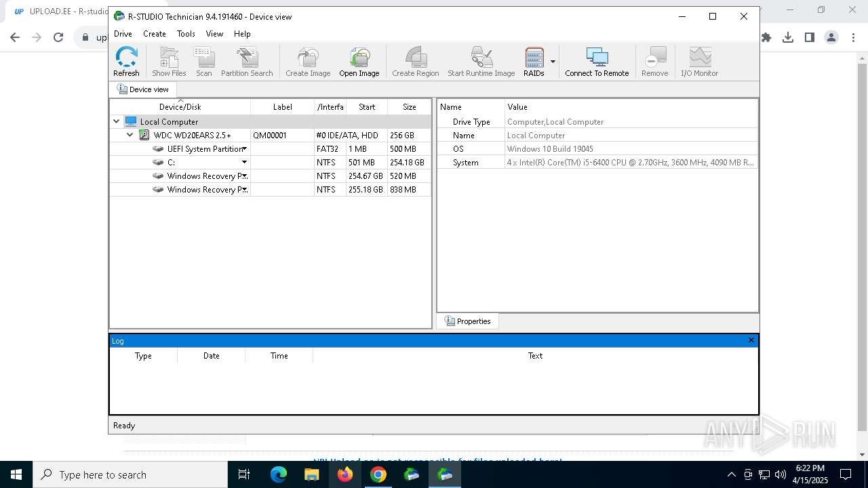Click the FAT32 file system cell

point(330,149)
